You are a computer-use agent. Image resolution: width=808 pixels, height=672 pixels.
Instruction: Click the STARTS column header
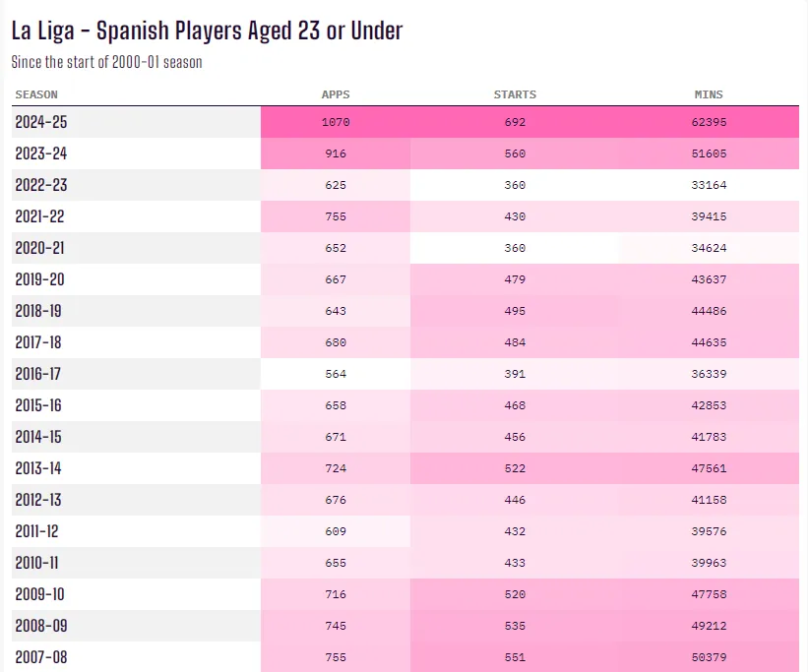point(515,94)
